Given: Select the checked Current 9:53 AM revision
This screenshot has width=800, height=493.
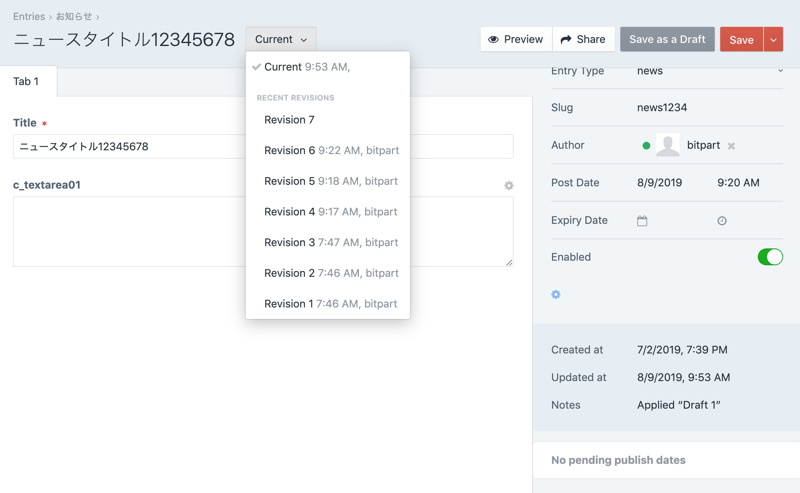Looking at the screenshot, I should (x=307, y=67).
